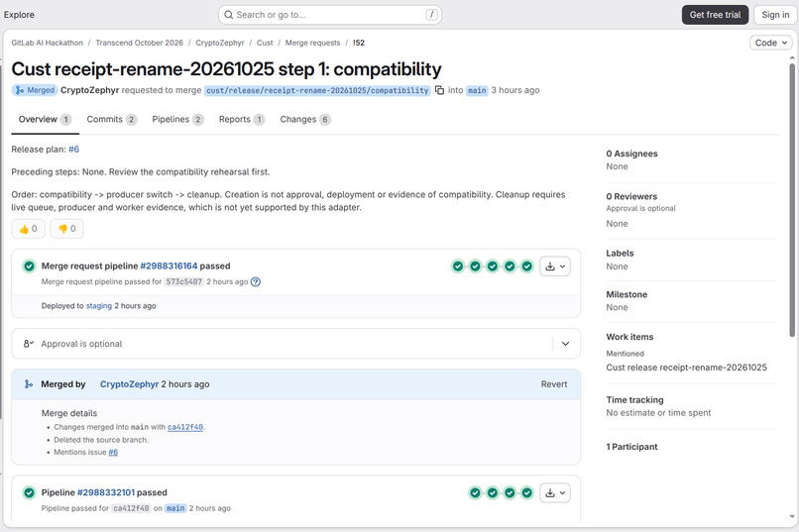
Task: Copy the source branch name icon
Action: (439, 90)
